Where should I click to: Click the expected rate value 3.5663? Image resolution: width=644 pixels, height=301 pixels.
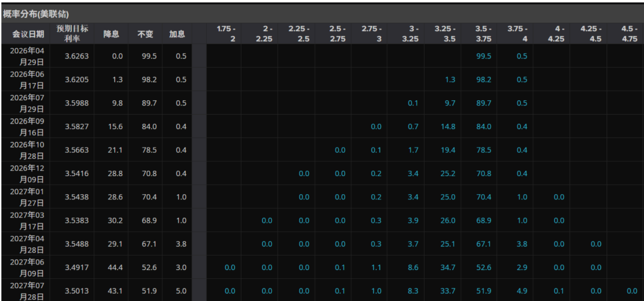click(x=76, y=150)
